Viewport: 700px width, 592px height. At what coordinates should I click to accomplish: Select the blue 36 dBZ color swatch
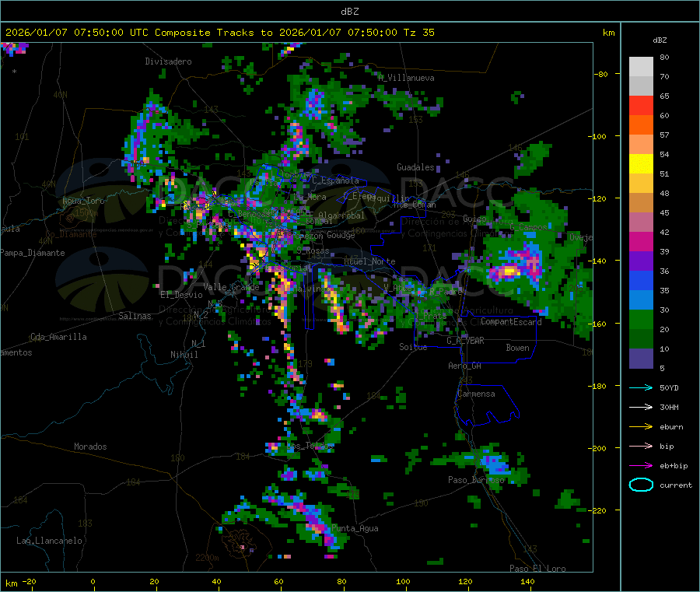click(641, 280)
